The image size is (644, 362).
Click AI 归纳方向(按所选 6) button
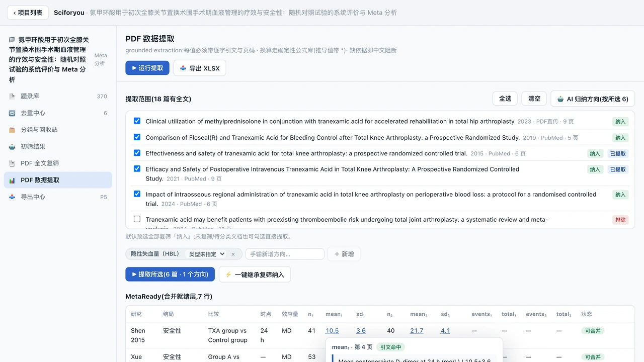[x=593, y=99]
